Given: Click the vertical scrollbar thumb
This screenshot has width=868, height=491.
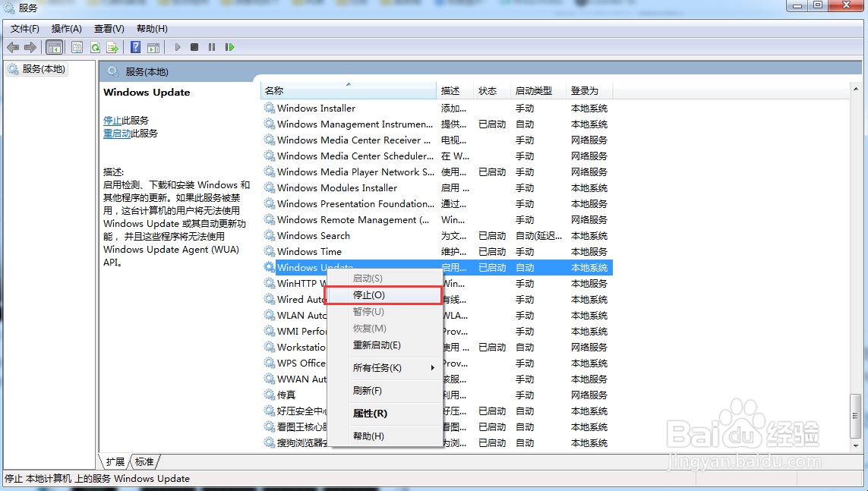Looking at the screenshot, I should (x=856, y=416).
